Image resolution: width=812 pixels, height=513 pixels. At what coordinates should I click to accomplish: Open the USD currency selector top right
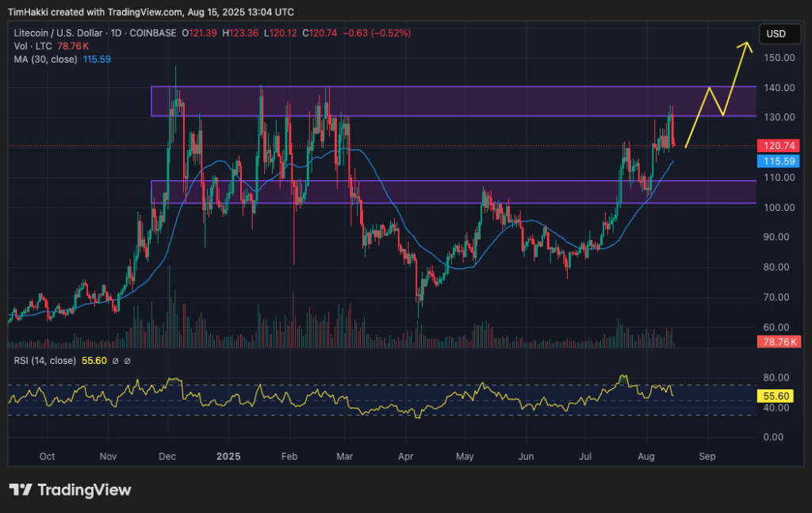pyautogui.click(x=779, y=34)
